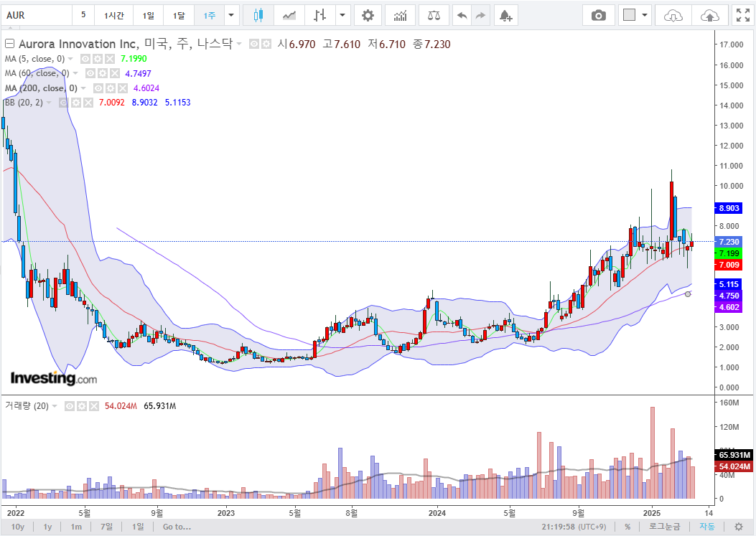Select the 1일 interval in top toolbar

click(148, 15)
